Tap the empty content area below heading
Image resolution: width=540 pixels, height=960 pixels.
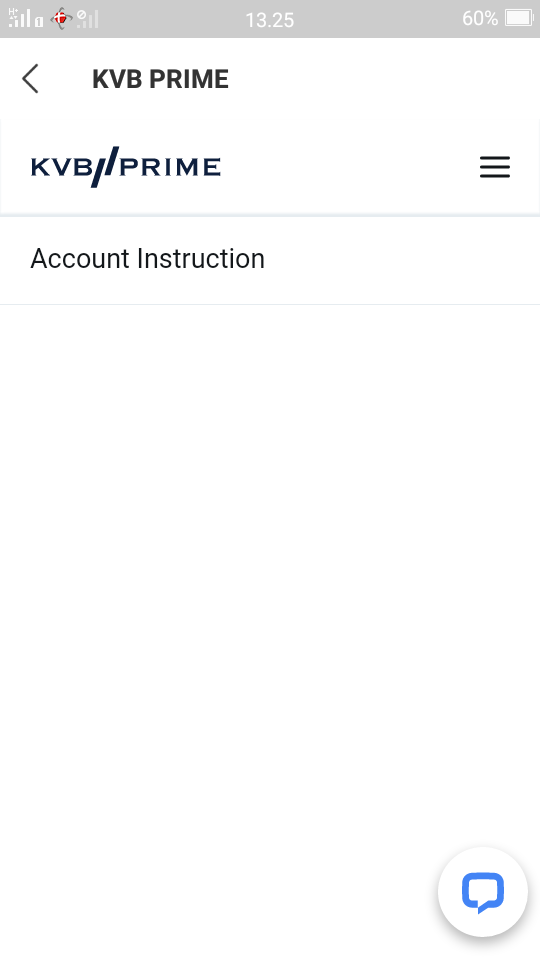(270, 569)
